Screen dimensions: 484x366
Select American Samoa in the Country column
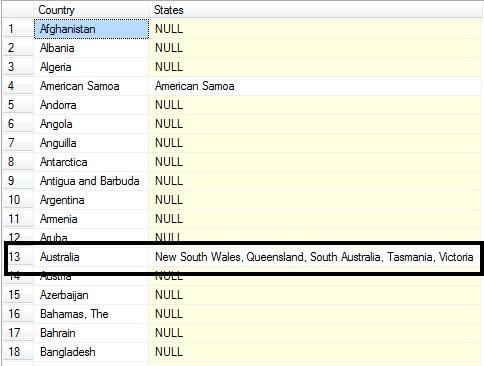coord(91,86)
